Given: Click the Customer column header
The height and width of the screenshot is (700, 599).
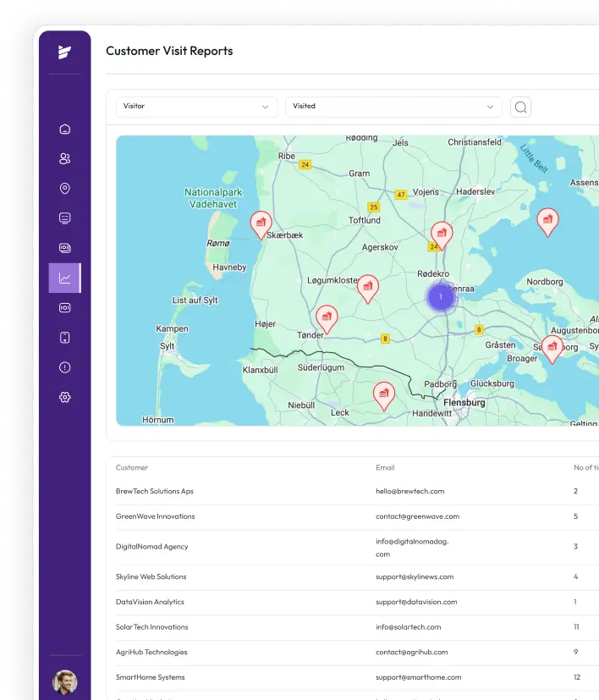Looking at the screenshot, I should point(132,467).
